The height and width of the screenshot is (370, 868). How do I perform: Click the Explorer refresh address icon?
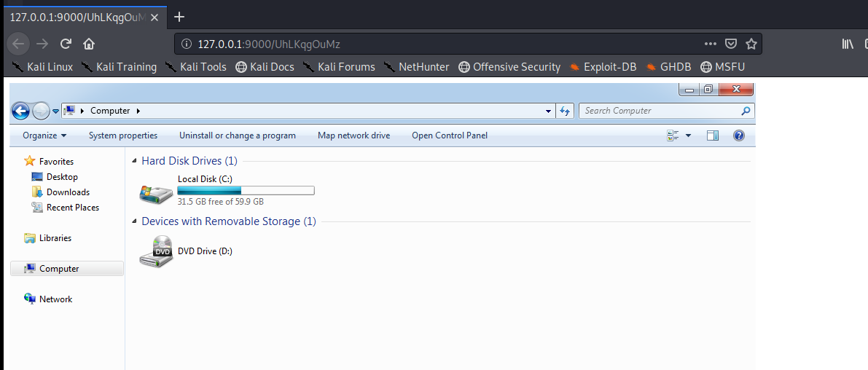tap(565, 111)
